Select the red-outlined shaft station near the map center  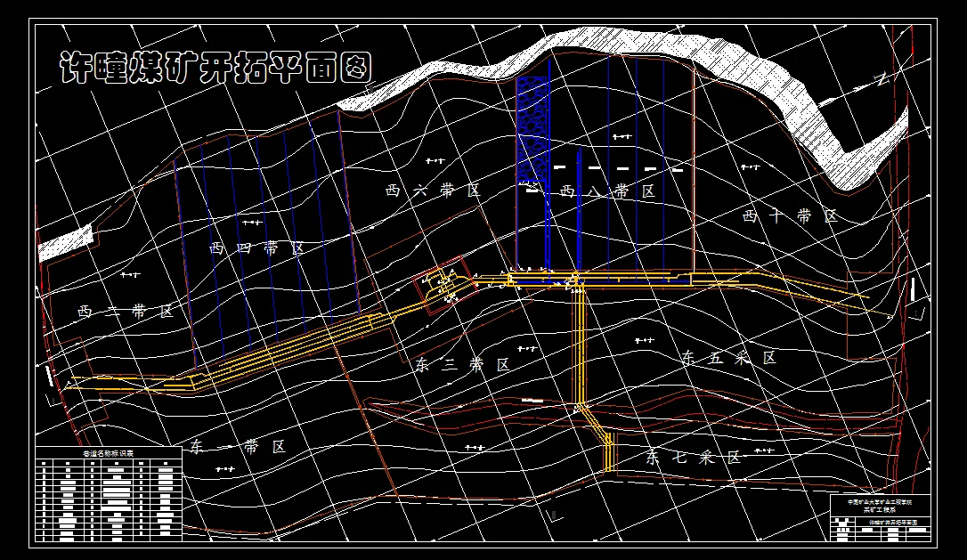coord(446,286)
